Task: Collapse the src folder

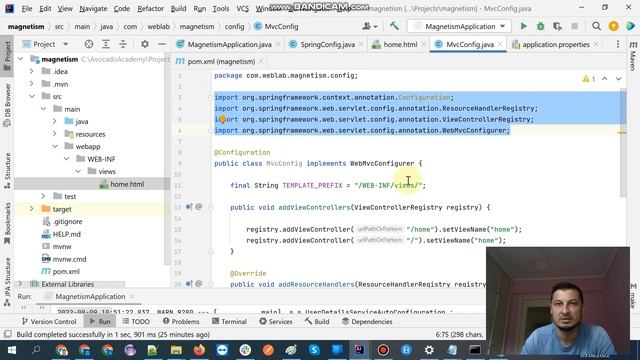Action: coord(32,96)
